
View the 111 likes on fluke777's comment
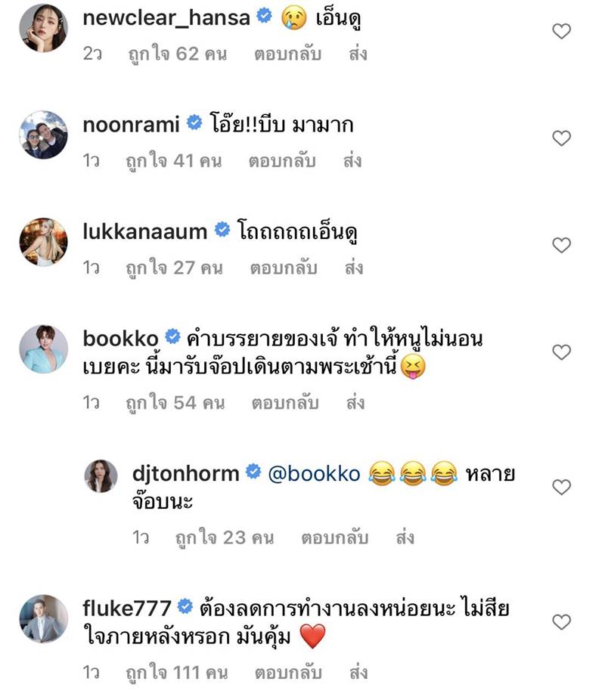(x=177, y=672)
